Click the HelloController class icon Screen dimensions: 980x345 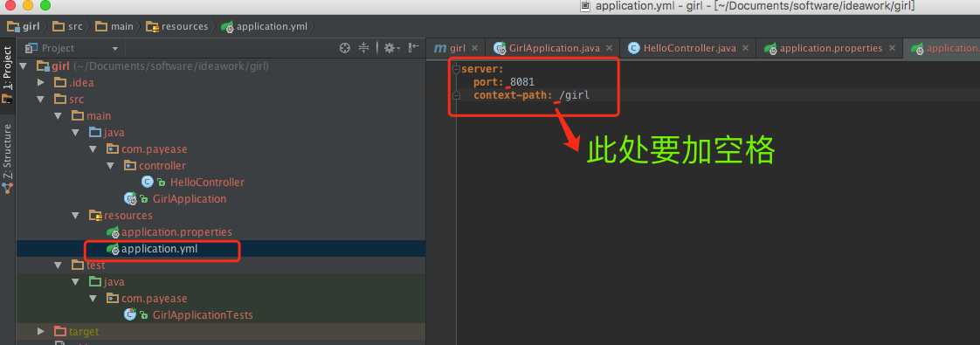148,182
